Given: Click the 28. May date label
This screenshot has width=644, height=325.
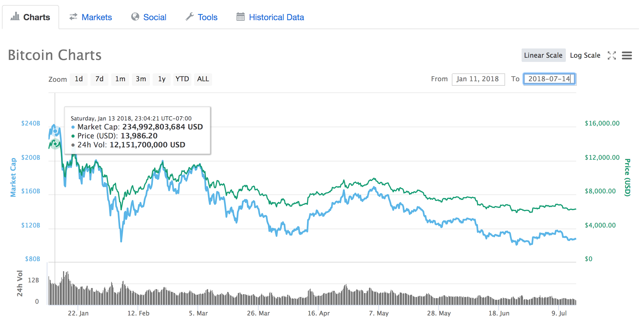Looking at the screenshot, I should coord(439,313).
